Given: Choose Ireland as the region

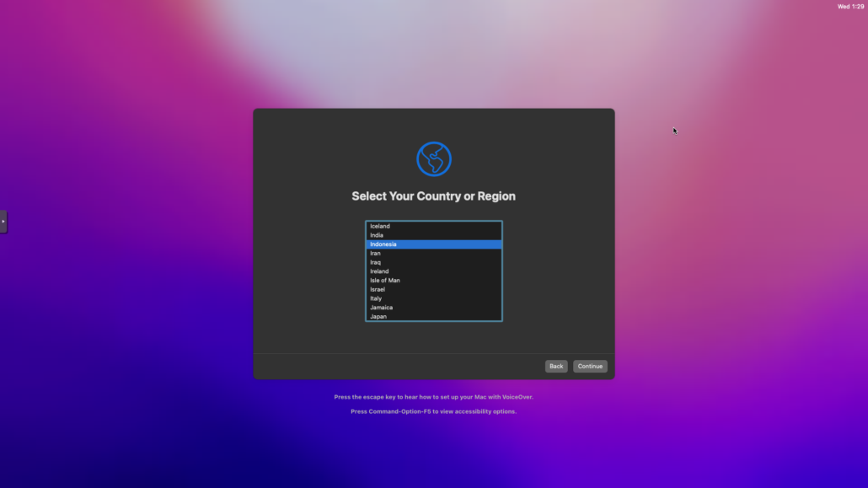Looking at the screenshot, I should [x=433, y=271].
